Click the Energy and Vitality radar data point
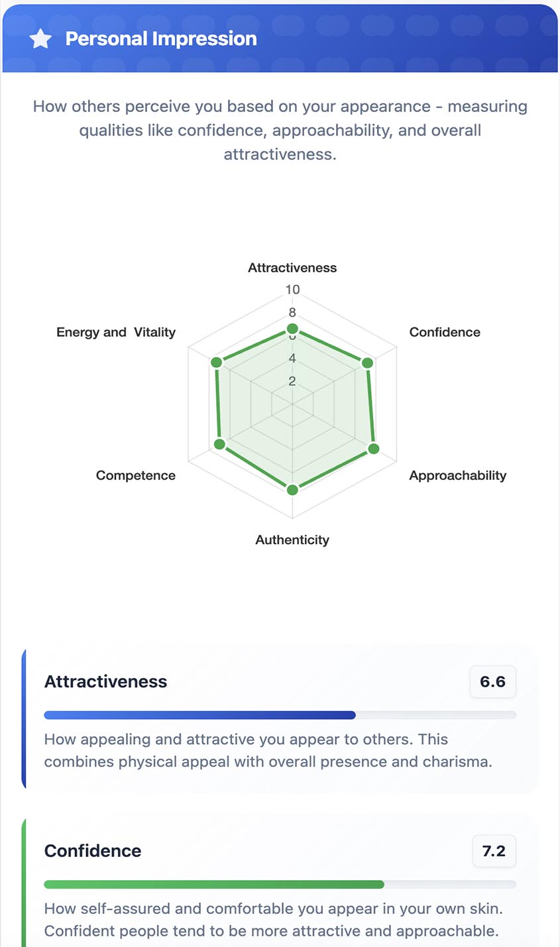The image size is (560, 947). coord(216,362)
